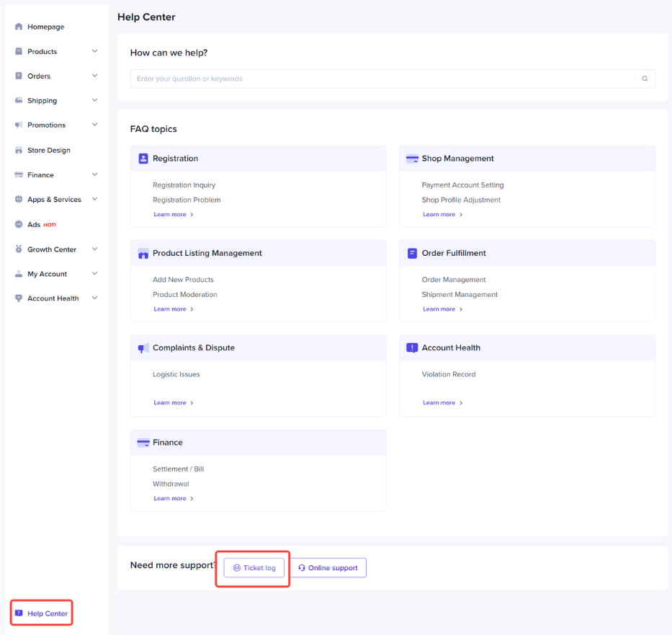Click the Complaints & Dispute flag icon

[142, 348]
